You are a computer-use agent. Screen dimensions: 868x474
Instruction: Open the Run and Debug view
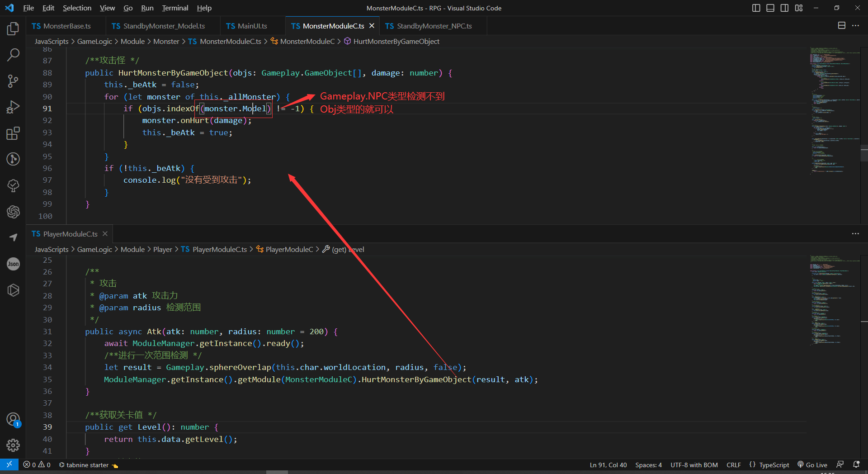(13, 107)
